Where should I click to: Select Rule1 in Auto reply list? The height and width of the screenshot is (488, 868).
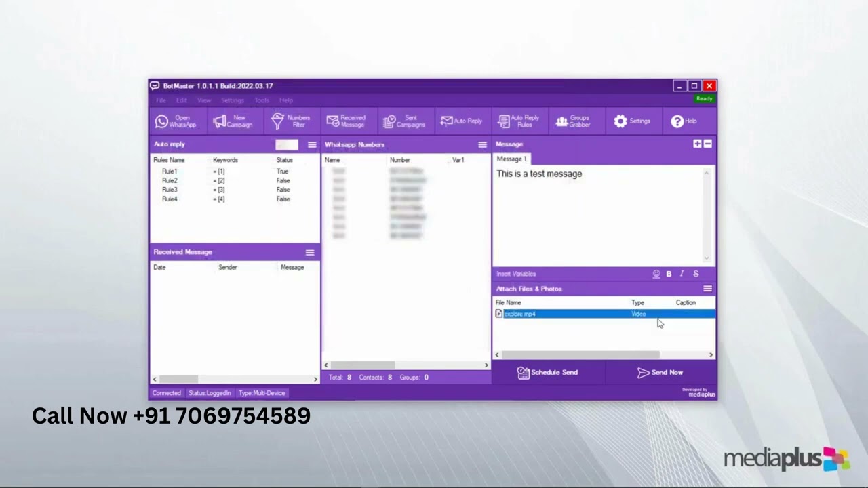[x=170, y=171]
